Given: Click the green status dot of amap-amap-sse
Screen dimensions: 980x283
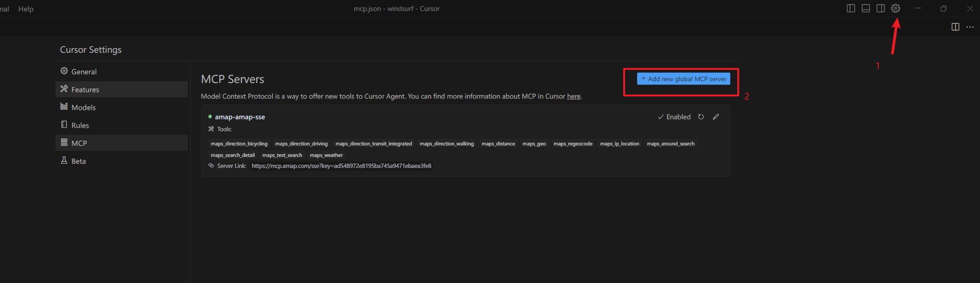Looking at the screenshot, I should point(210,117).
